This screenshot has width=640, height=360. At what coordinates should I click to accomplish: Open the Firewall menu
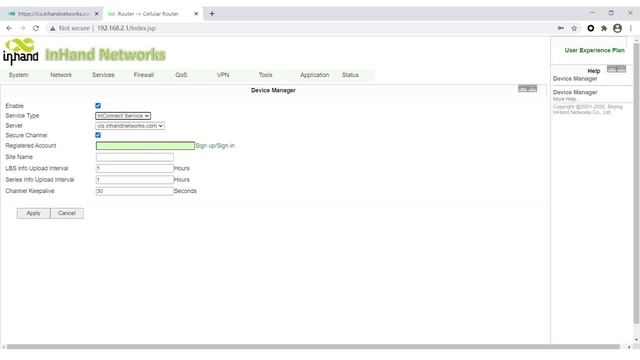[x=144, y=75]
